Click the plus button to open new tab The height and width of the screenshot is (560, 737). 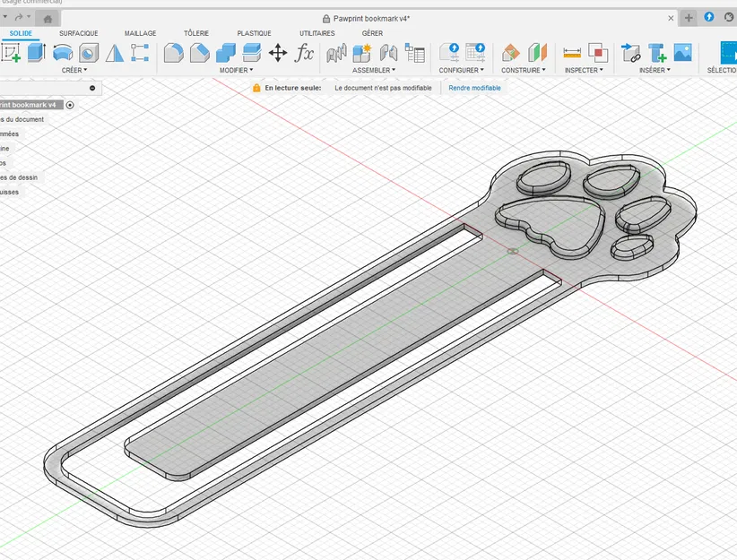687,17
